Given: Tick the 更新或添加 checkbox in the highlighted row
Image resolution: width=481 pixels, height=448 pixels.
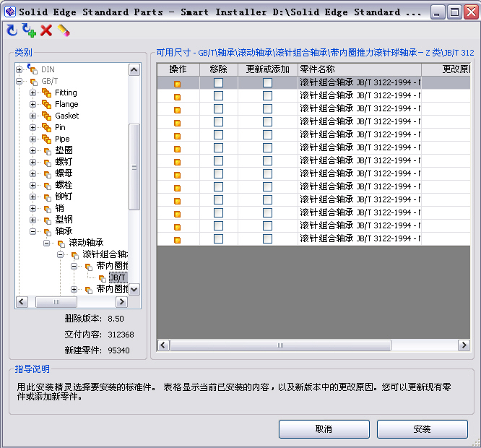Looking at the screenshot, I should click(x=267, y=82).
